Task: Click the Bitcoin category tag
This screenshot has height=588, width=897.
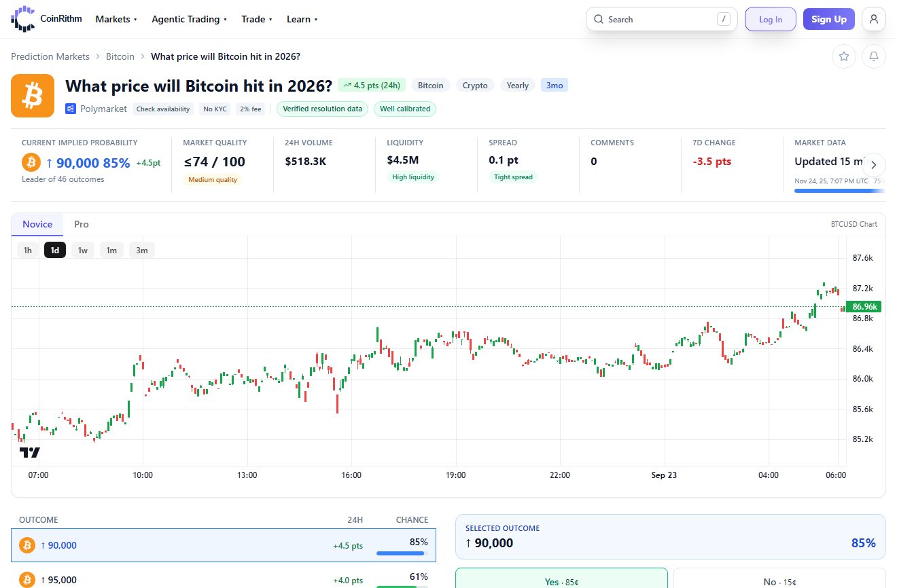Action: click(431, 86)
